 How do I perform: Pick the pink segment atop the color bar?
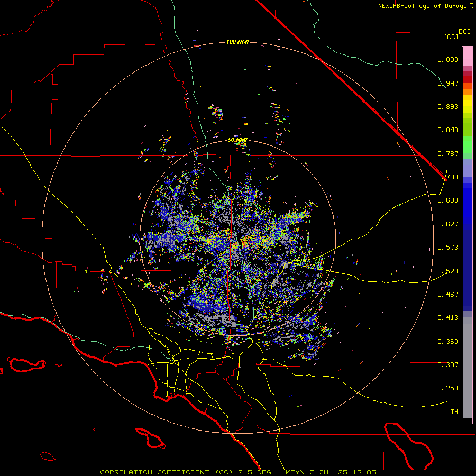(x=467, y=57)
